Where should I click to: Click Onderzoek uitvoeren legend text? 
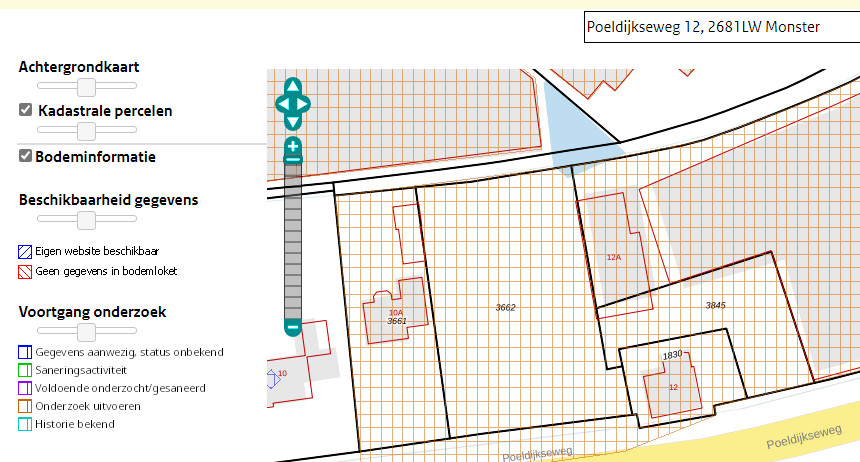tap(88, 407)
